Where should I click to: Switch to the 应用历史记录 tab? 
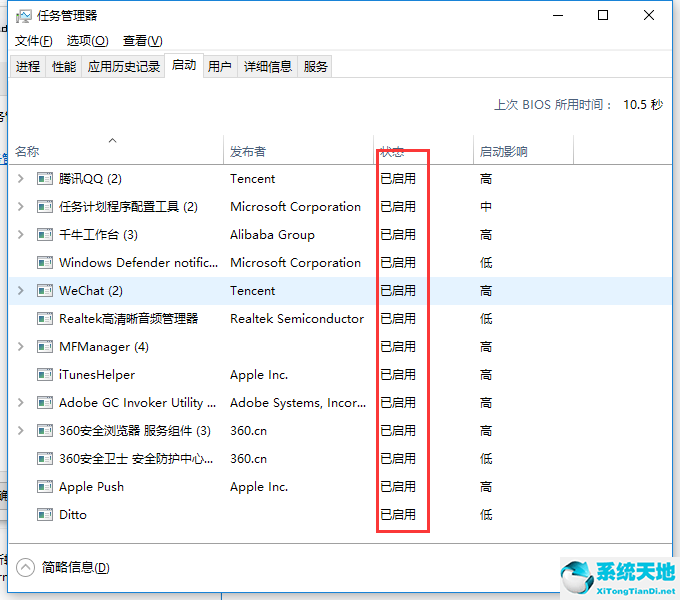[x=124, y=66]
